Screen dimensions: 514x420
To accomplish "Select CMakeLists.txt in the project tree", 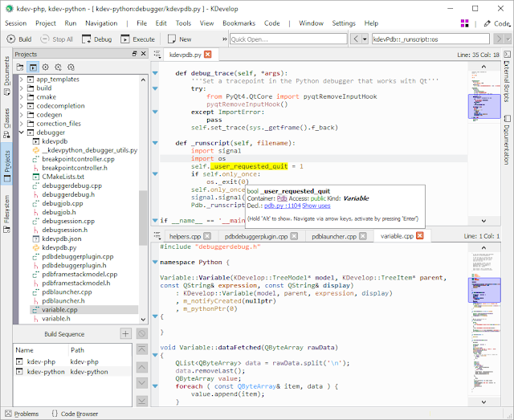I will [63, 177].
